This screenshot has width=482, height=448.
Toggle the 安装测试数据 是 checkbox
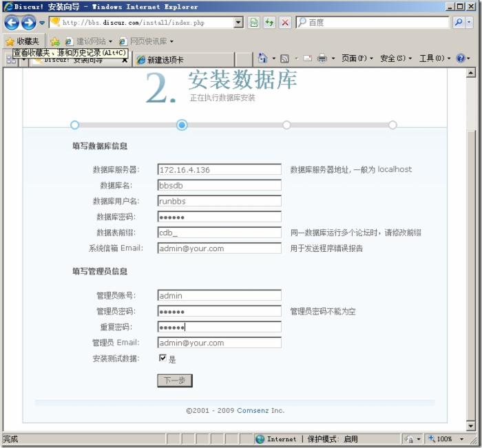click(x=163, y=358)
